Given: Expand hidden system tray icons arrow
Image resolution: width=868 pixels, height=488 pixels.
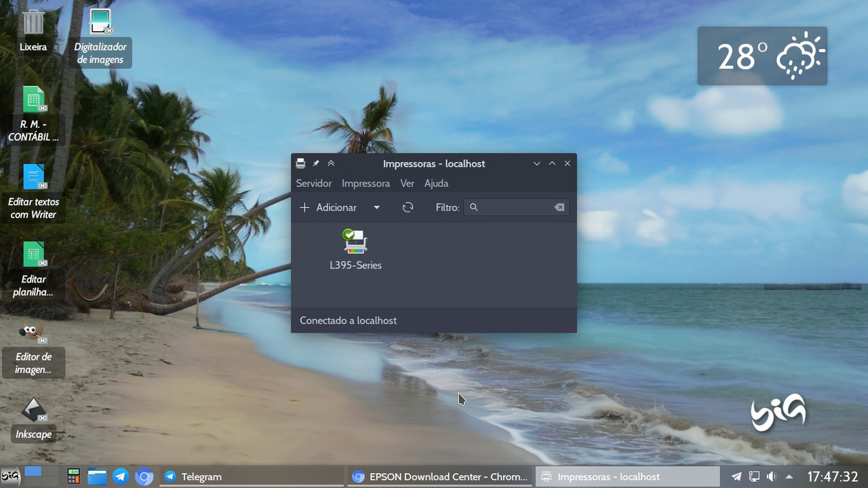Looking at the screenshot, I should [x=789, y=476].
